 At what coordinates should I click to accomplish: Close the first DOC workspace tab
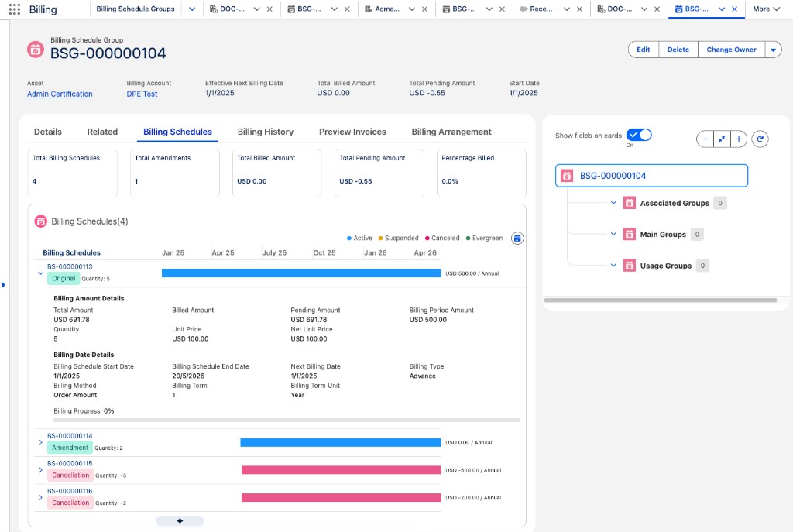pyautogui.click(x=269, y=9)
